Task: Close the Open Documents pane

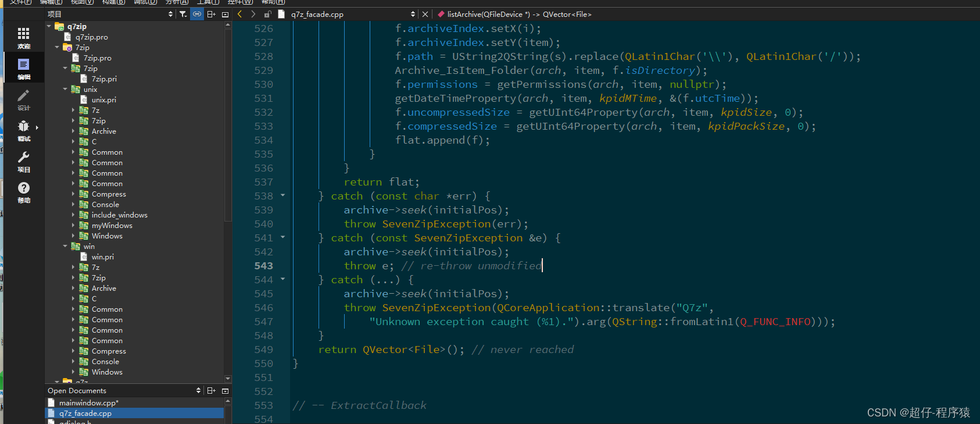Action: click(225, 390)
